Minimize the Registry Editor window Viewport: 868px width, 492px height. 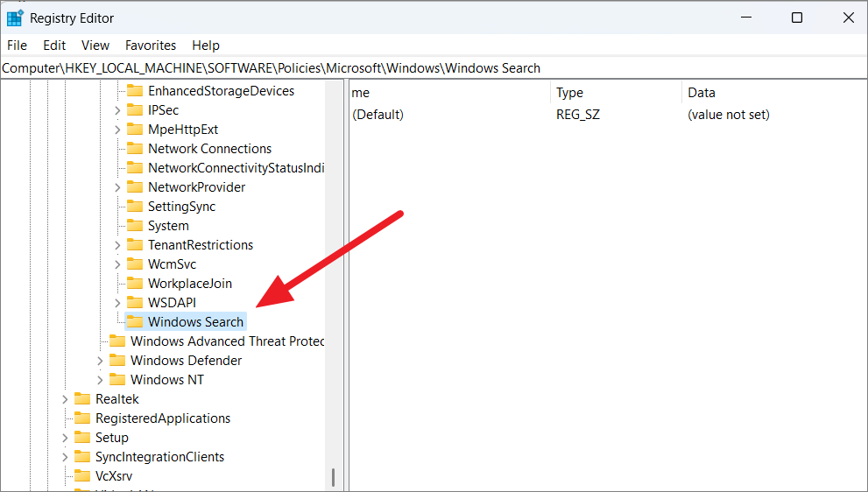[746, 18]
